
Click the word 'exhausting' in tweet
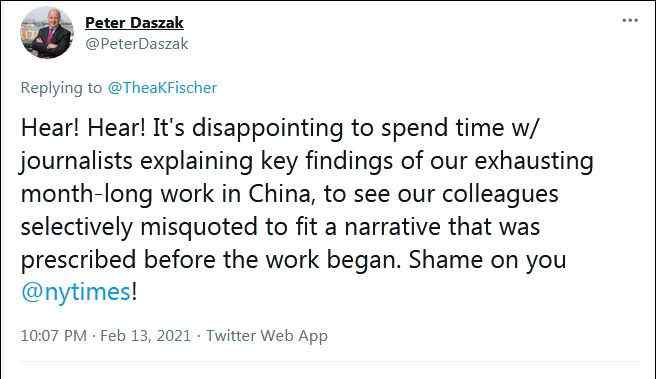click(x=534, y=161)
